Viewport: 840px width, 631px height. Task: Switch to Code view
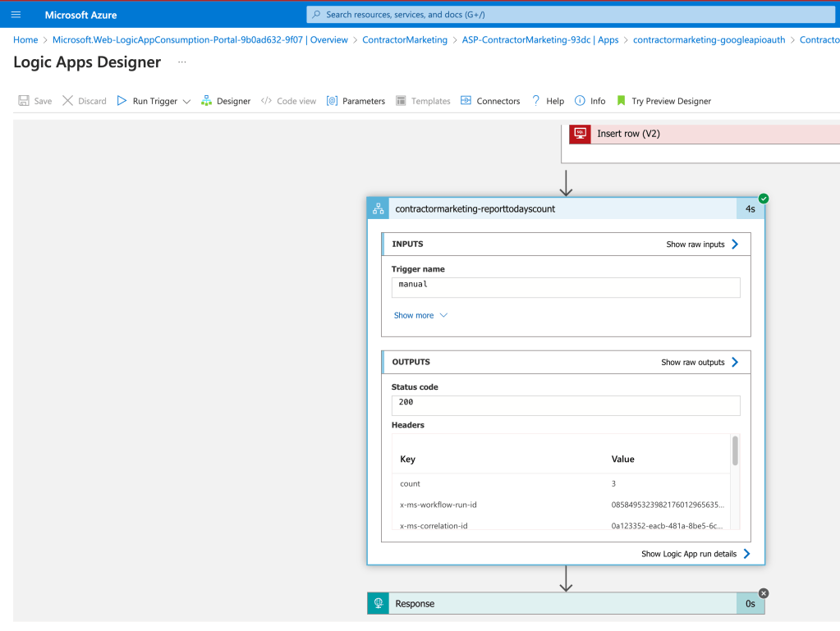click(296, 101)
